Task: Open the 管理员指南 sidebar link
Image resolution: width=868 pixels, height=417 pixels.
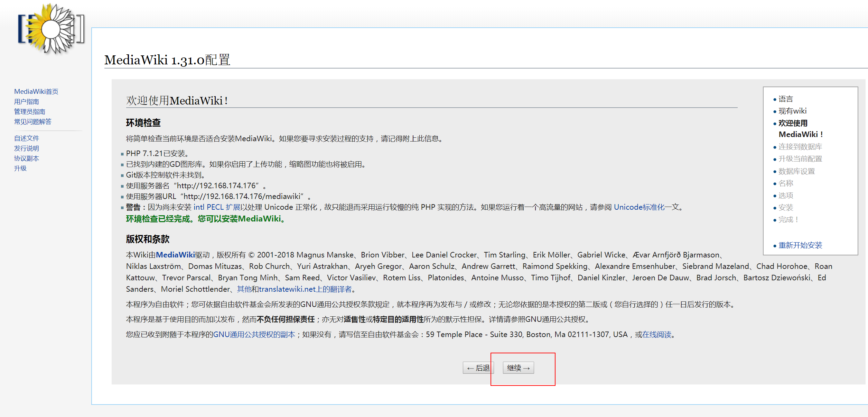Action: 29,111
